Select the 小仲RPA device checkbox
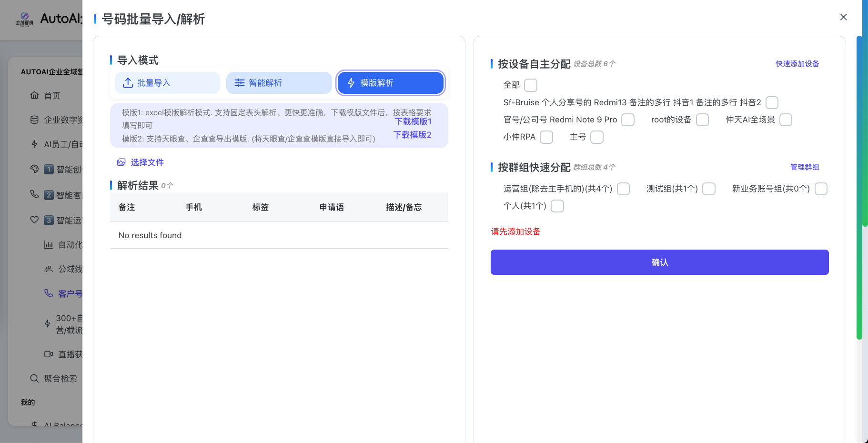The image size is (868, 443). tap(546, 137)
